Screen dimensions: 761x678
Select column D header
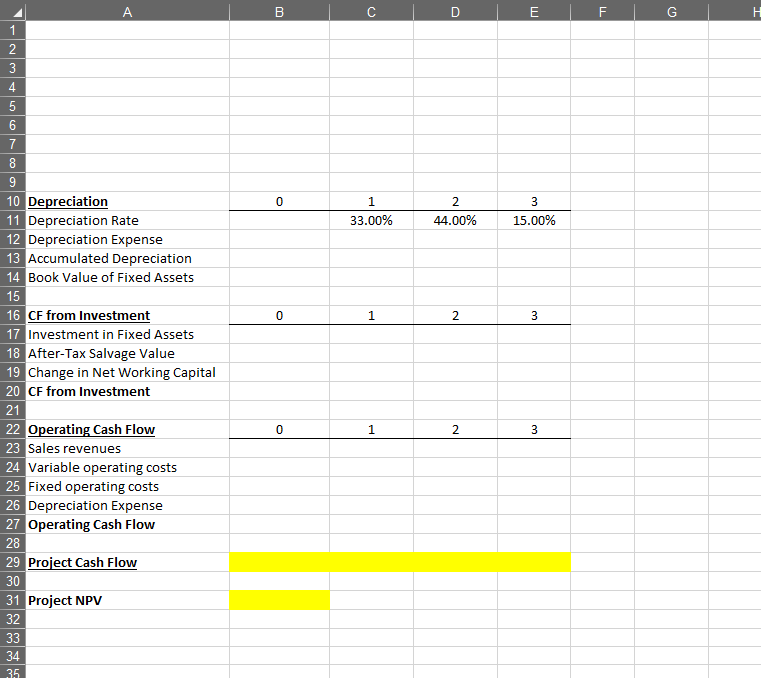pos(455,12)
